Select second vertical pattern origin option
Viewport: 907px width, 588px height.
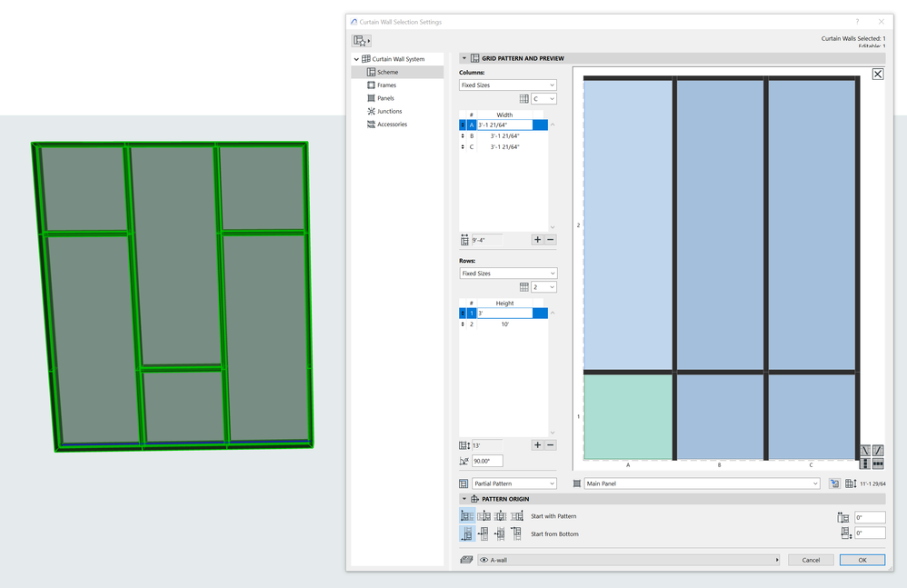[x=484, y=533]
